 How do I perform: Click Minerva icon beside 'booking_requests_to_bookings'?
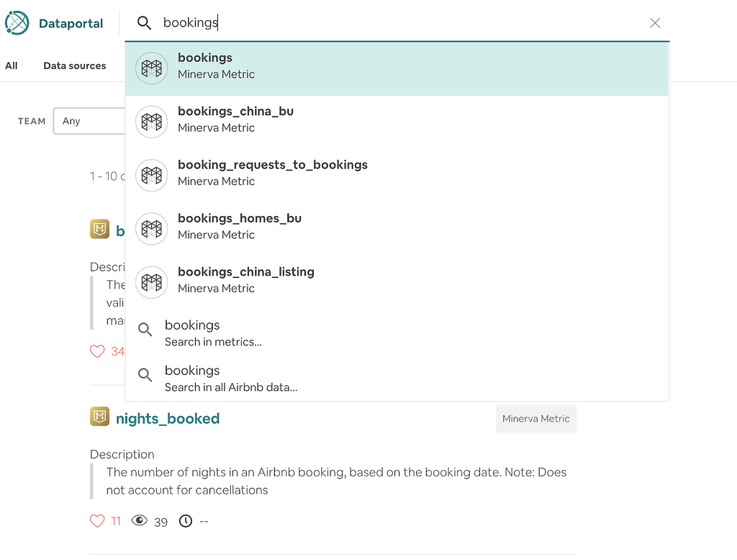coord(151,176)
